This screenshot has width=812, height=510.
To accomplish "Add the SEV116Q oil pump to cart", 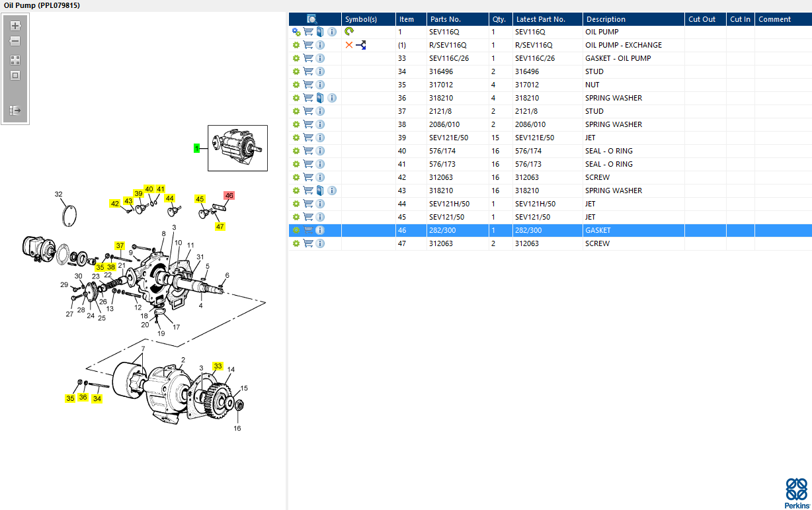I will coord(308,32).
